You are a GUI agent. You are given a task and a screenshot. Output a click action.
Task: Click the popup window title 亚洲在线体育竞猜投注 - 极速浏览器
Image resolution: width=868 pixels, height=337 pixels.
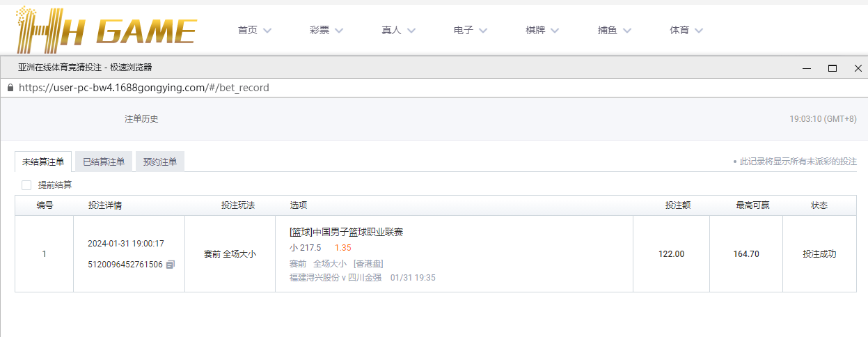tap(85, 68)
